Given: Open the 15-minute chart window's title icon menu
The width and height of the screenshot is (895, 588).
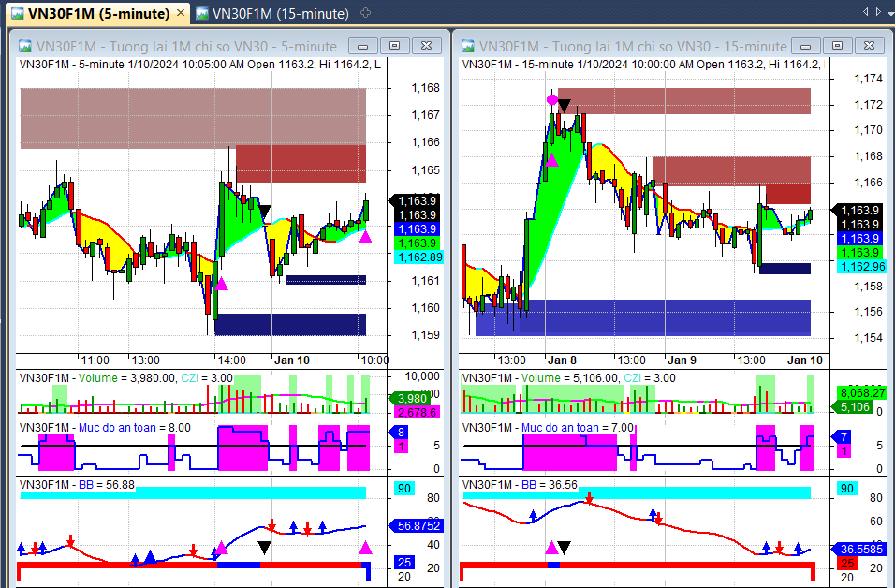Looking at the screenshot, I should point(467,46).
